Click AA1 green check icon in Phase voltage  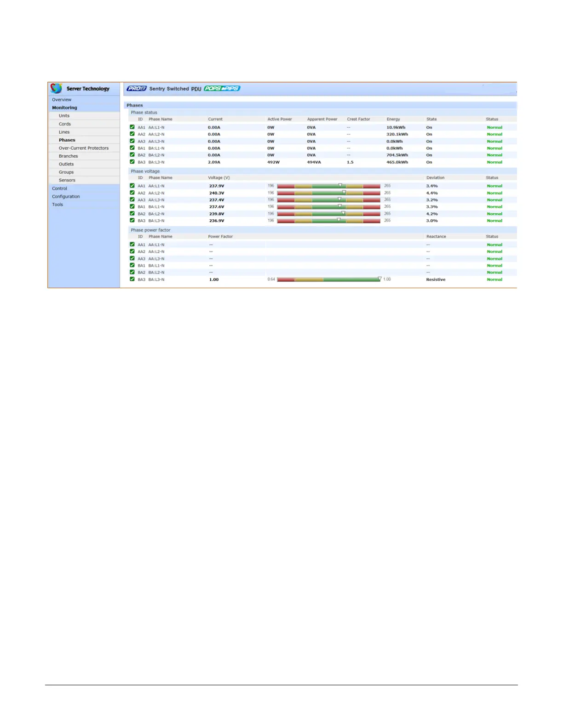[x=132, y=186]
